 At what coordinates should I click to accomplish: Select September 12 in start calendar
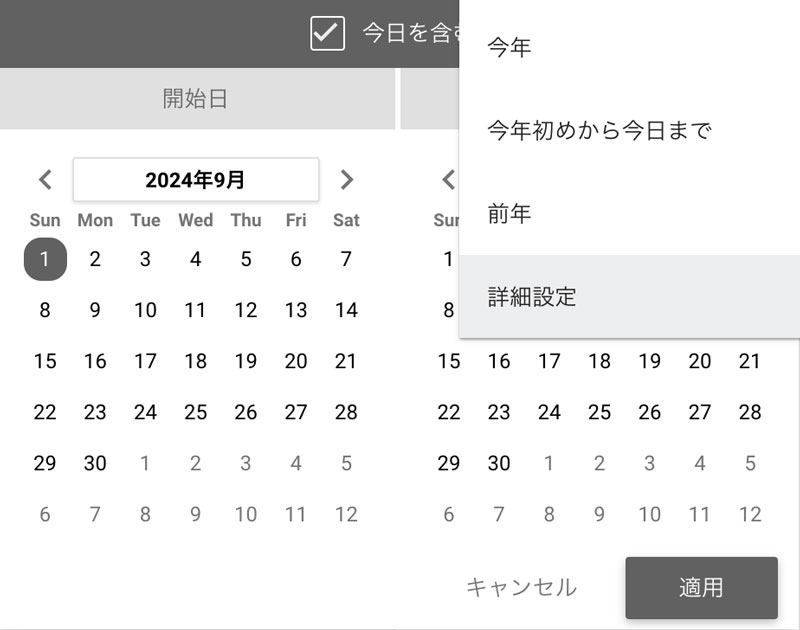[x=245, y=310]
